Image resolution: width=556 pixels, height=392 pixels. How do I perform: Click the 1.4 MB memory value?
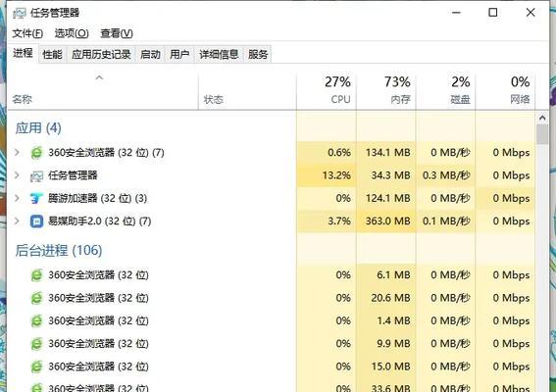(x=393, y=321)
